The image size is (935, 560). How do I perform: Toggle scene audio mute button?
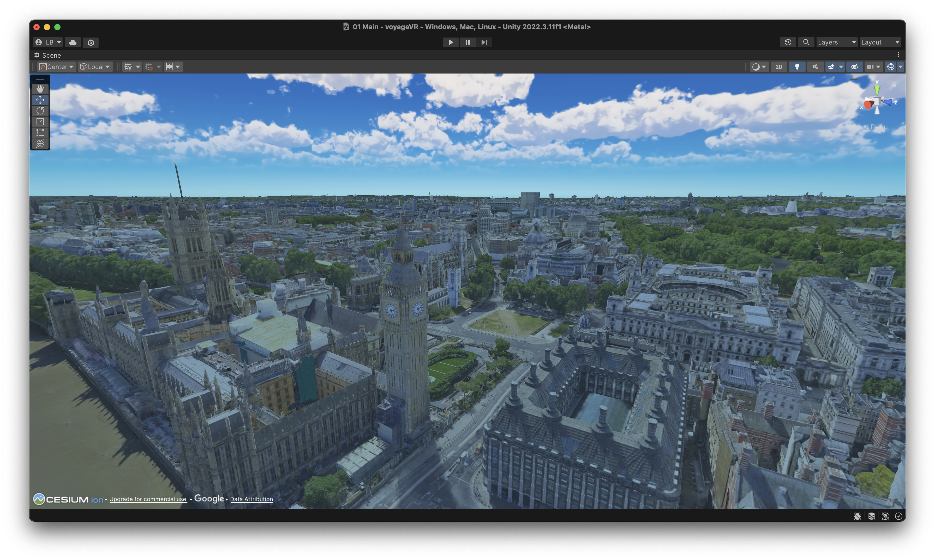coord(815,67)
